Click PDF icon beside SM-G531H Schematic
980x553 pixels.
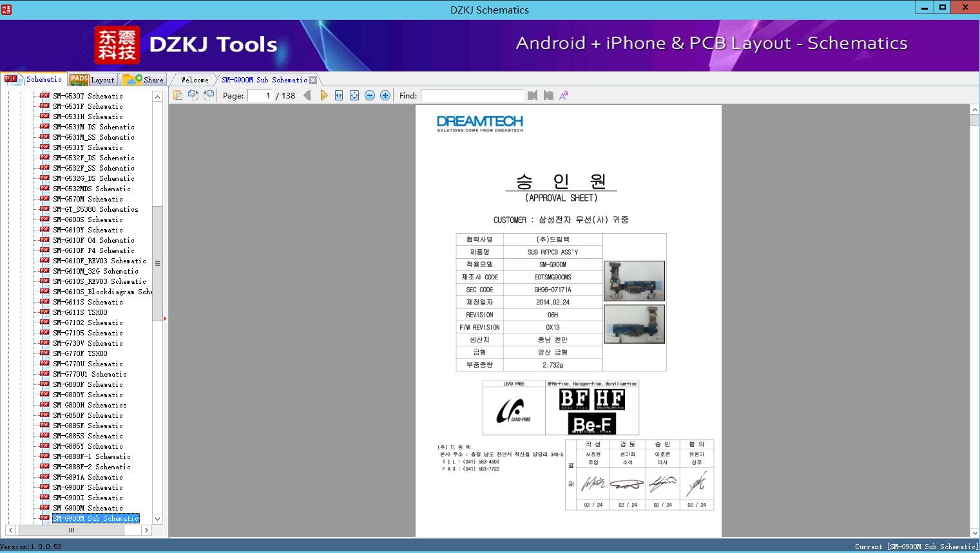tap(44, 117)
